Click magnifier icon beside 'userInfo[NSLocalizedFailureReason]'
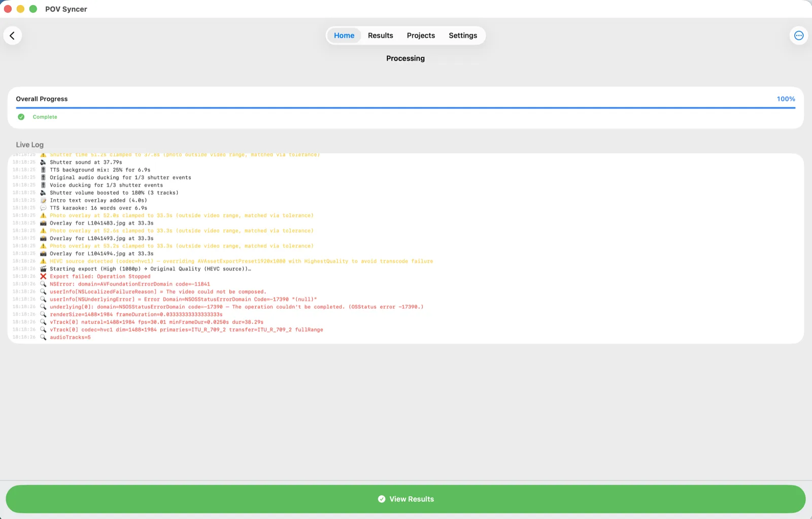 point(43,292)
